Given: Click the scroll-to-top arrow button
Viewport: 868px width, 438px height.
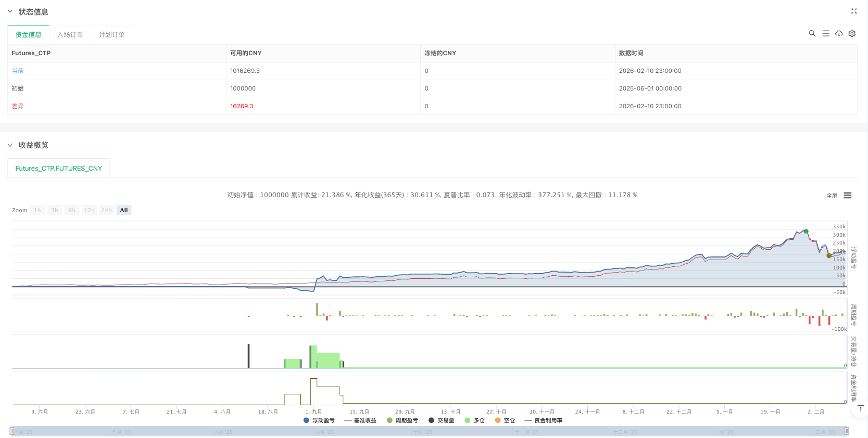Looking at the screenshot, I should [861, 409].
